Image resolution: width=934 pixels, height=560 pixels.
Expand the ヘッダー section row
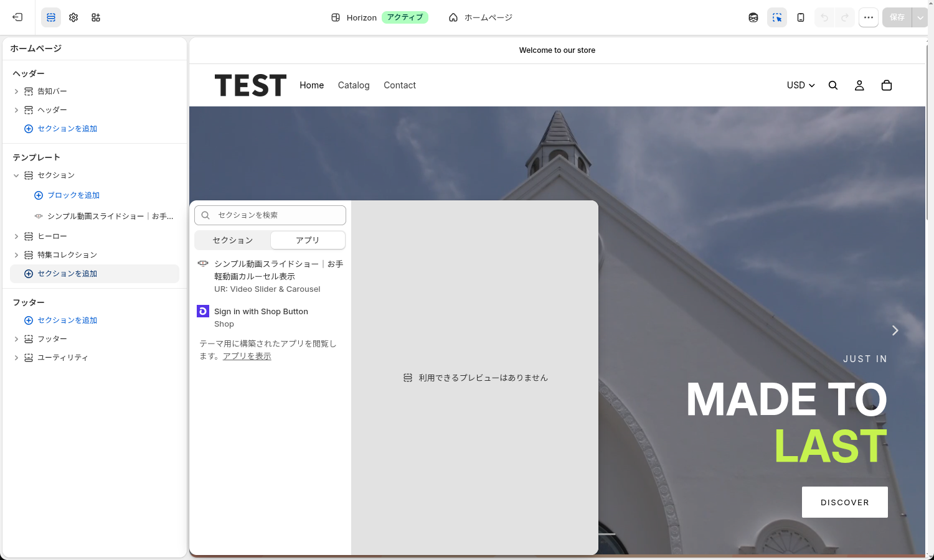click(x=16, y=110)
